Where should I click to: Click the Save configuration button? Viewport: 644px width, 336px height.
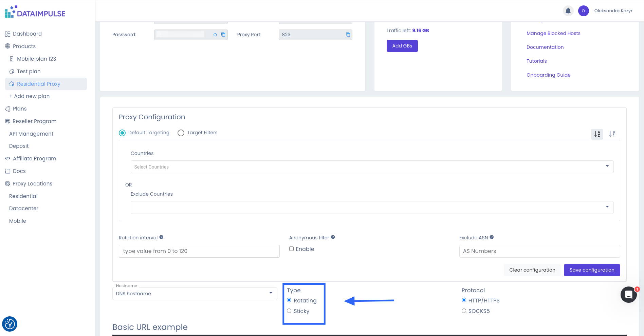coord(592,270)
